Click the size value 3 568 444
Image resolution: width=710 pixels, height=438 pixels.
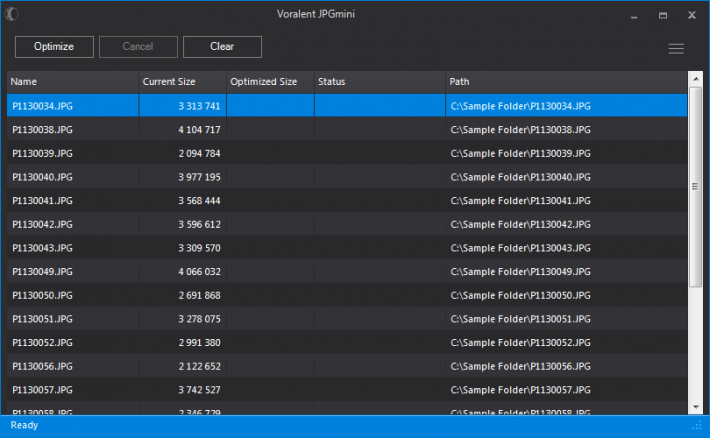point(199,201)
